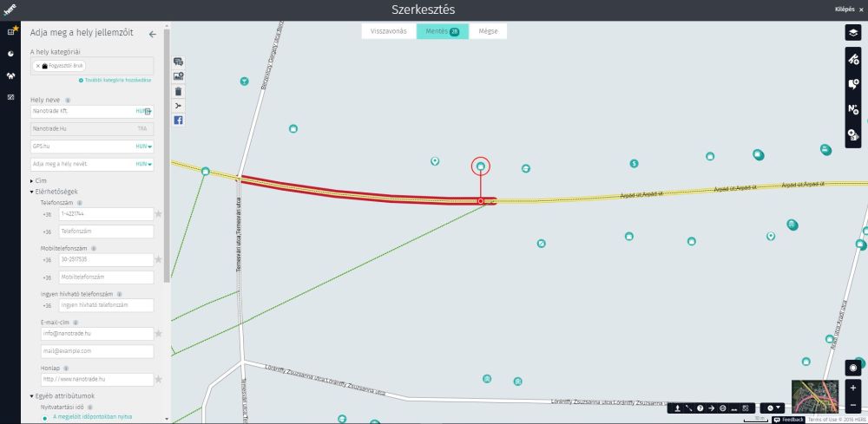The image size is (868, 424).
Task: Click Mégse to cancel
Action: (x=488, y=31)
